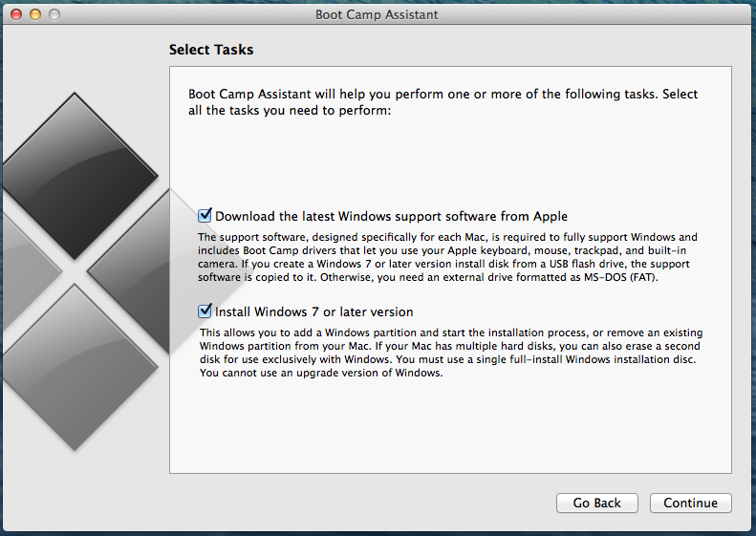Click the 'Select Tasks' heading

(x=211, y=49)
